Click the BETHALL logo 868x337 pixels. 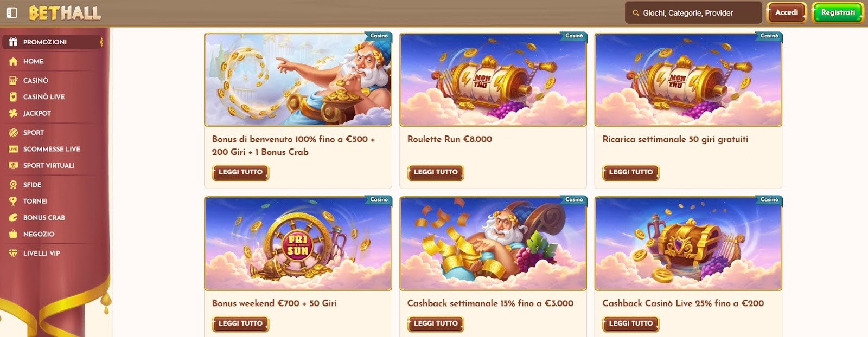(x=65, y=13)
